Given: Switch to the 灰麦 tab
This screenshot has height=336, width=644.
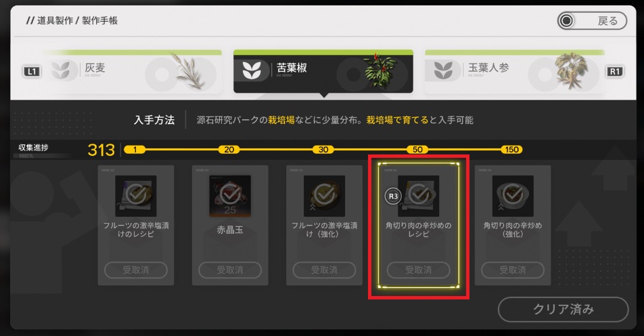Looking at the screenshot, I should click(131, 72).
